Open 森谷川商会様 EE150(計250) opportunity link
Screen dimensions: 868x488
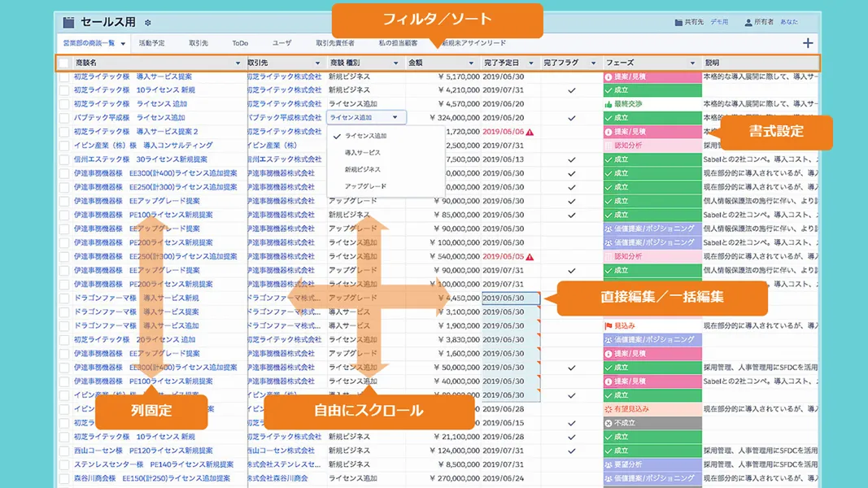(x=151, y=478)
